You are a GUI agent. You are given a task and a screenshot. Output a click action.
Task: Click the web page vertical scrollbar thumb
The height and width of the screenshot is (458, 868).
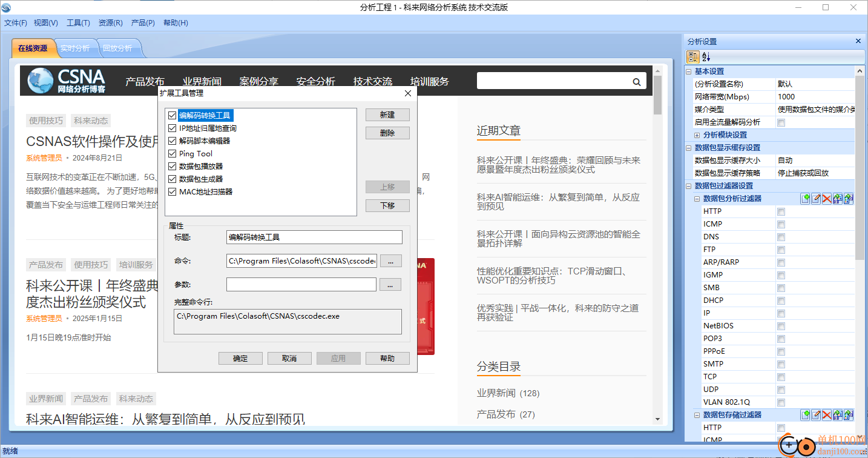pos(657,95)
